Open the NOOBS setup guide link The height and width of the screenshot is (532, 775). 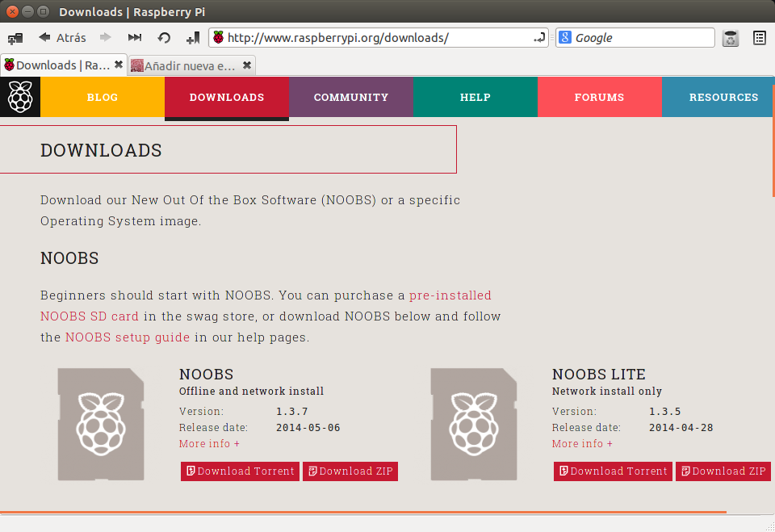point(128,337)
